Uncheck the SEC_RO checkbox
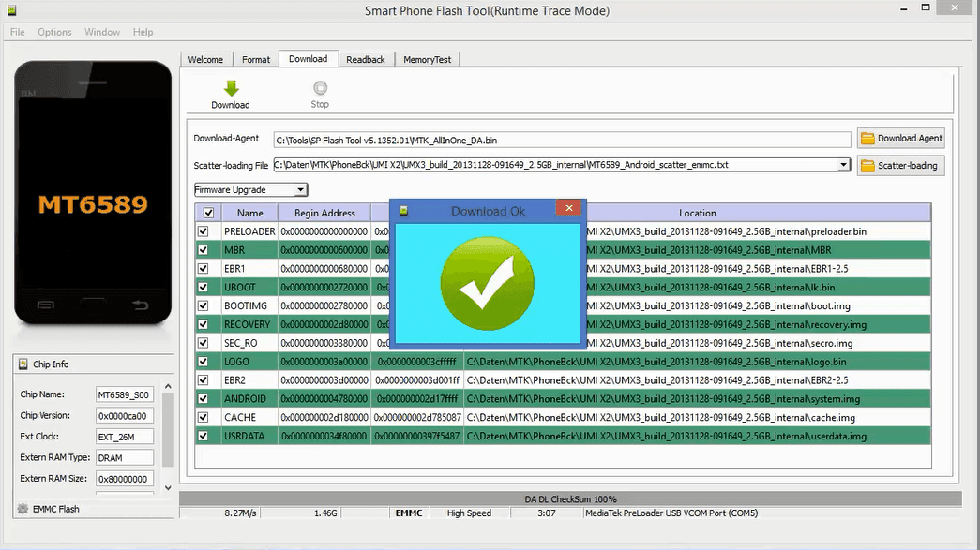The height and width of the screenshot is (550, 980). pyautogui.click(x=204, y=343)
